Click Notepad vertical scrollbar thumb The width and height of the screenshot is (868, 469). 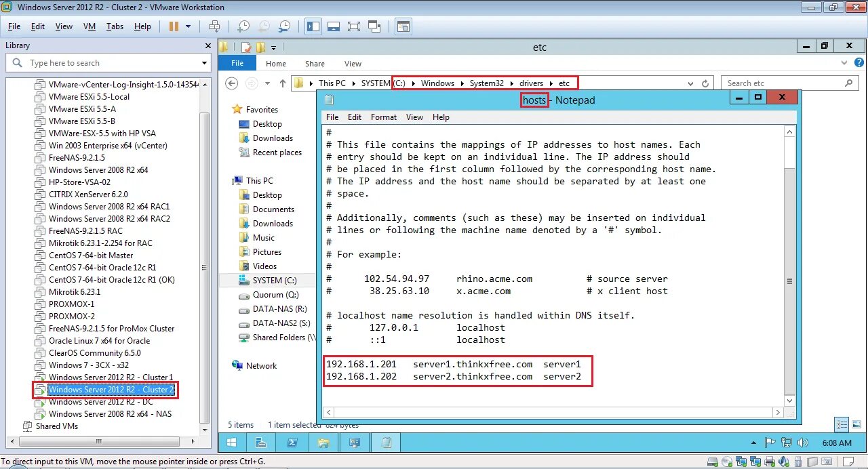789,281
